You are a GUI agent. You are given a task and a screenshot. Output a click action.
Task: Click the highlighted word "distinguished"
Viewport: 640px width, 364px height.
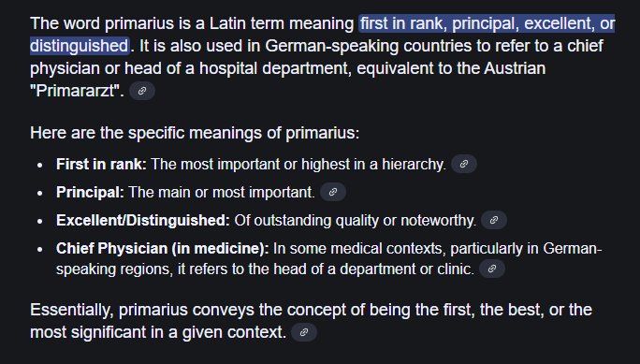80,46
